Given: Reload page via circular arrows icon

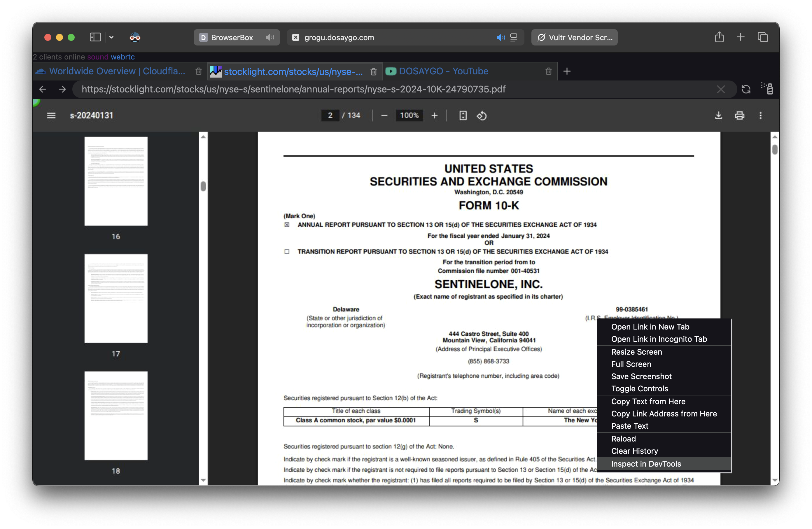Looking at the screenshot, I should (x=746, y=89).
